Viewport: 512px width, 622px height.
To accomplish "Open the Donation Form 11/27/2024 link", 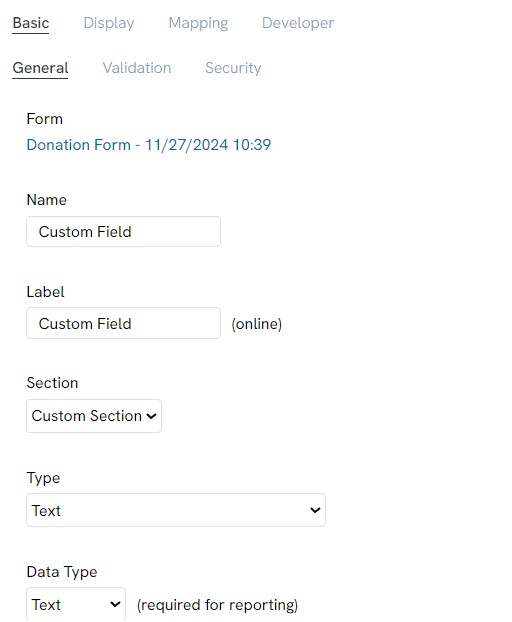I will point(149,145).
